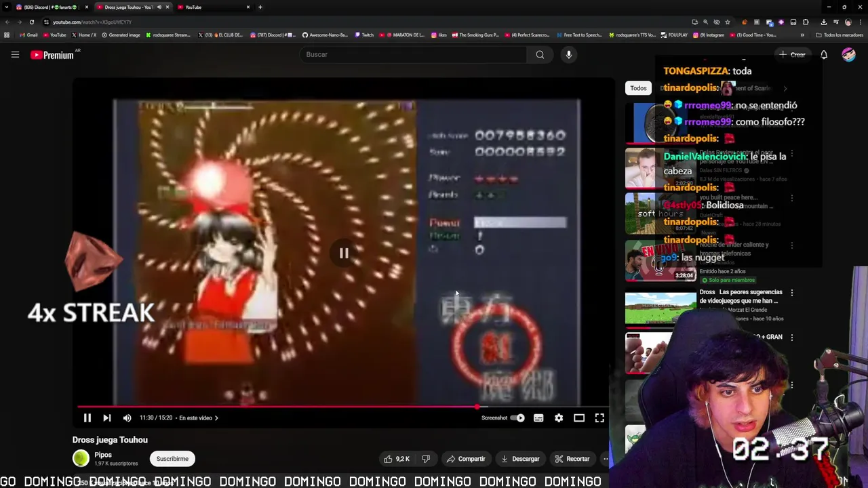Click the Screenshot player button
The width and height of the screenshot is (868, 488).
[494, 418]
